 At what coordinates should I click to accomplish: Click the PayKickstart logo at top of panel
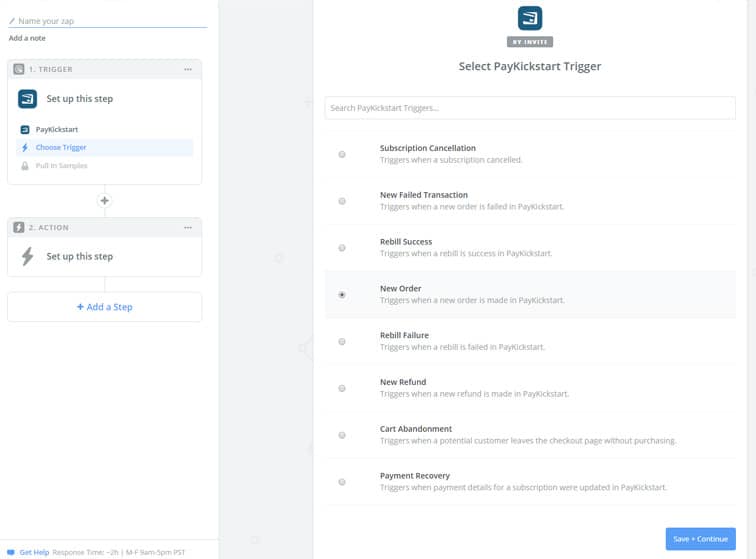(530, 18)
